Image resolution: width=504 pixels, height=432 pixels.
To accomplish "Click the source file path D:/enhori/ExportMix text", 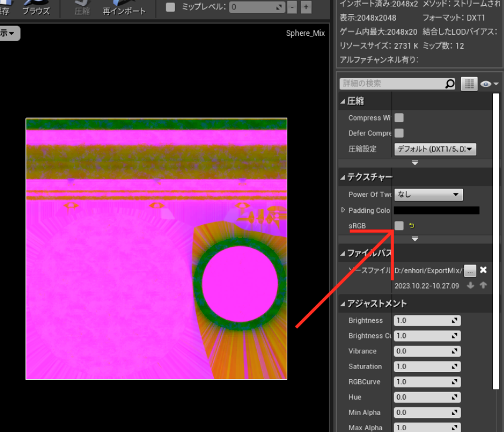I will (x=429, y=271).
